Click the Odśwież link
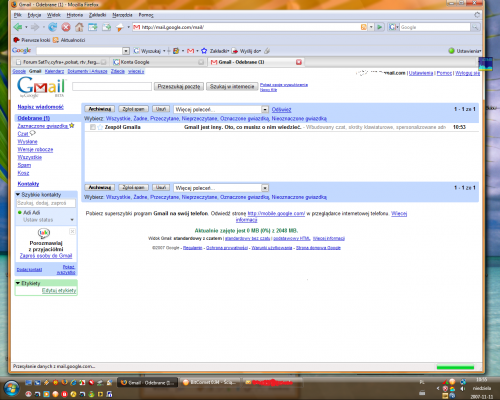This screenshot has height=400, width=500. [281, 110]
